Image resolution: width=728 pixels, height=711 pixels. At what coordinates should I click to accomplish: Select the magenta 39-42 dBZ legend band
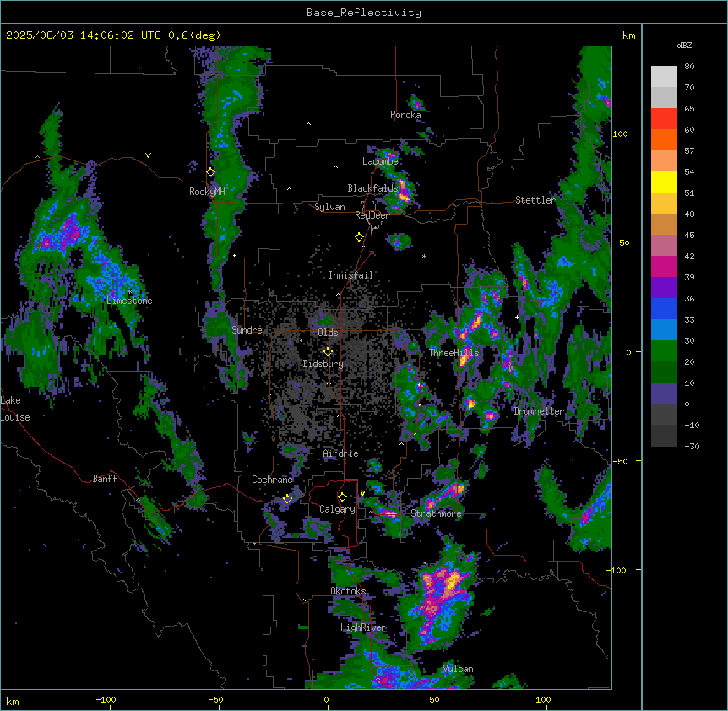(x=664, y=266)
